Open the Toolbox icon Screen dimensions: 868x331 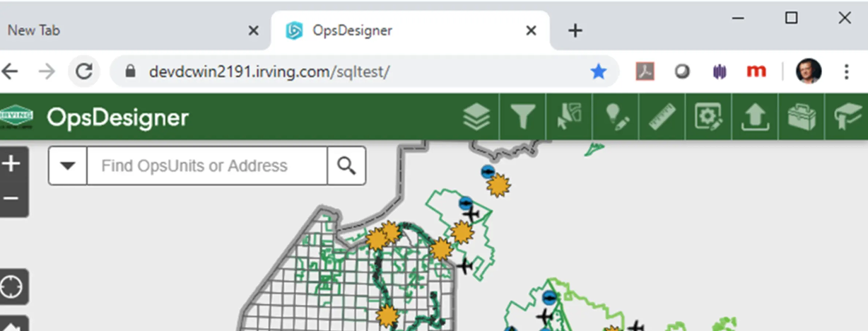point(801,117)
